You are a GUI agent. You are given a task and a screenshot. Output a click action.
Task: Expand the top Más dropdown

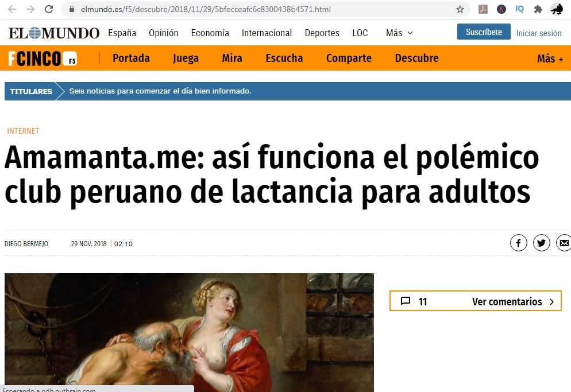click(399, 33)
